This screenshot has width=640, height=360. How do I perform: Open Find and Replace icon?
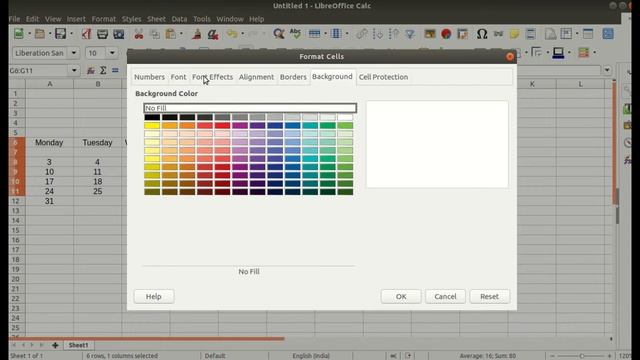[x=279, y=34]
